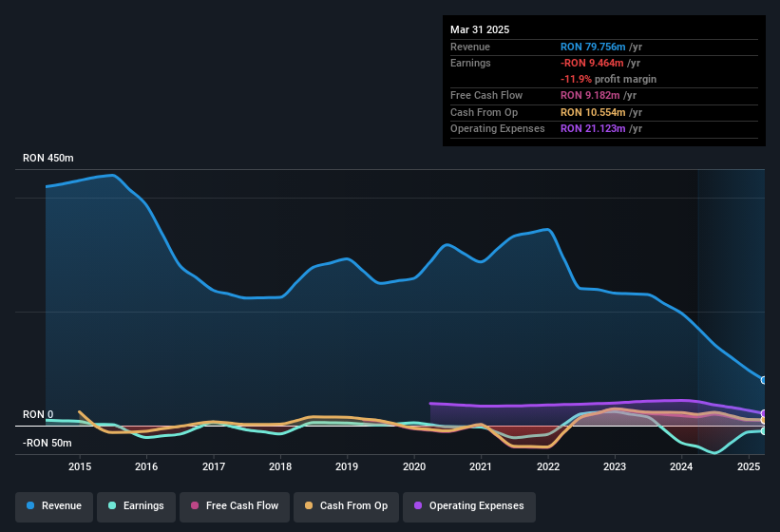Click the 2020 x-axis label

point(414,466)
